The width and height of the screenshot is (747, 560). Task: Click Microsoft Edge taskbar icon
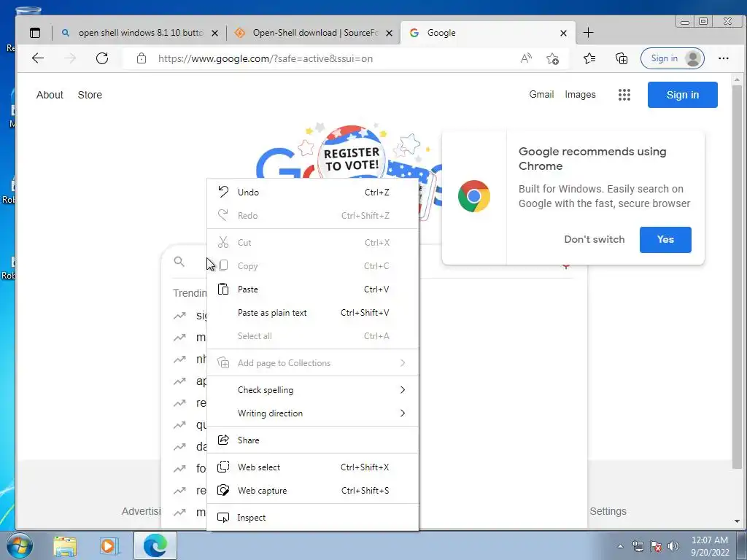[155, 545]
